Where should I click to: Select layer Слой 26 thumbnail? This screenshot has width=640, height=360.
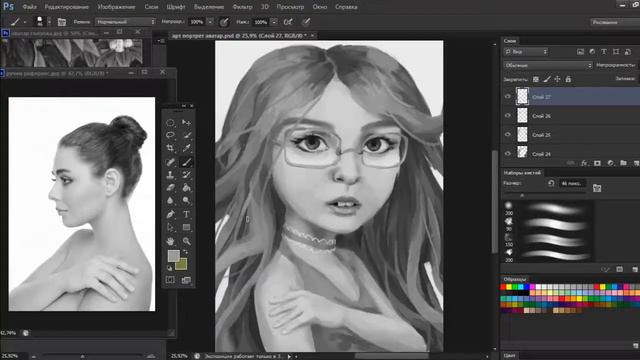[x=522, y=116]
